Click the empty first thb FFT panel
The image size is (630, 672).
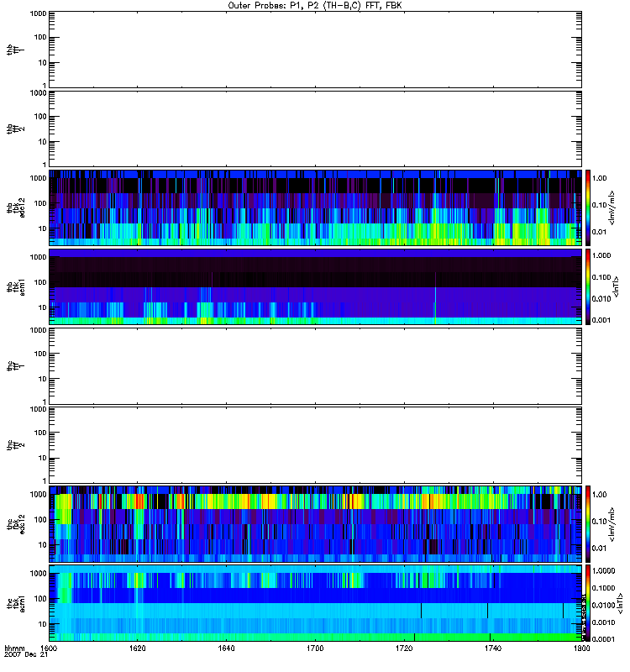(x=315, y=48)
